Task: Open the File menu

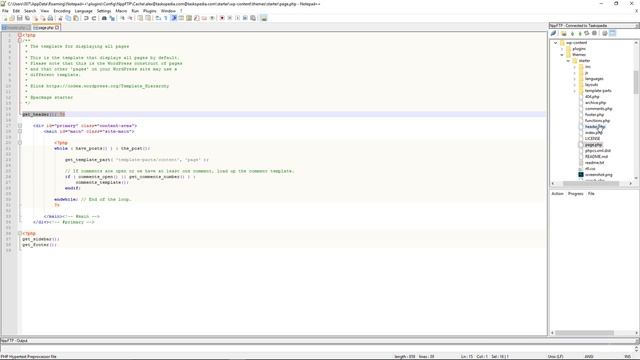Action: 5,11
